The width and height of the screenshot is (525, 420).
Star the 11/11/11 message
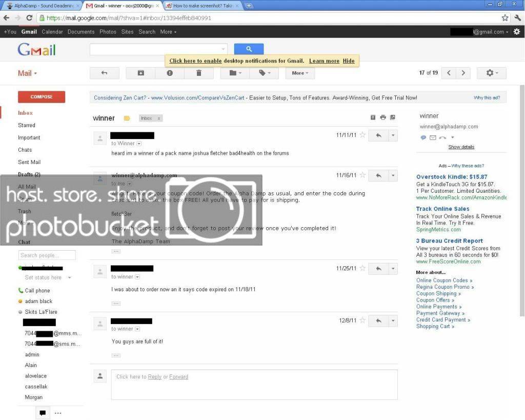pyautogui.click(x=362, y=135)
